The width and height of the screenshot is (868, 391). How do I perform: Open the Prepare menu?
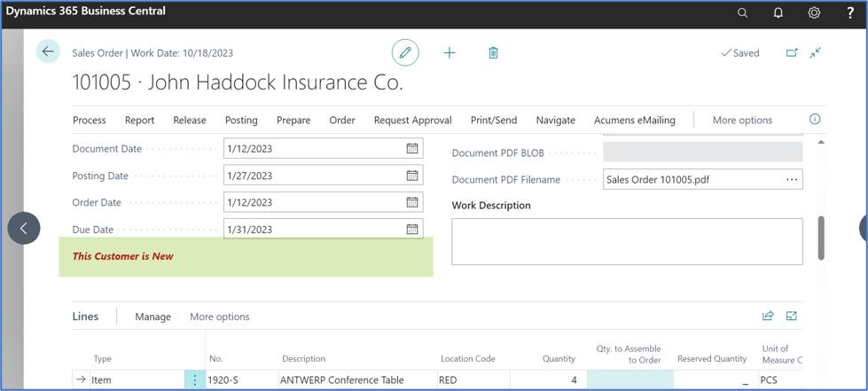click(x=293, y=121)
